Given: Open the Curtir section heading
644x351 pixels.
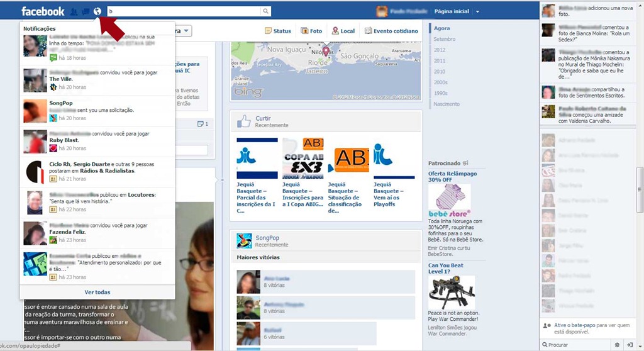Looking at the screenshot, I should [263, 118].
